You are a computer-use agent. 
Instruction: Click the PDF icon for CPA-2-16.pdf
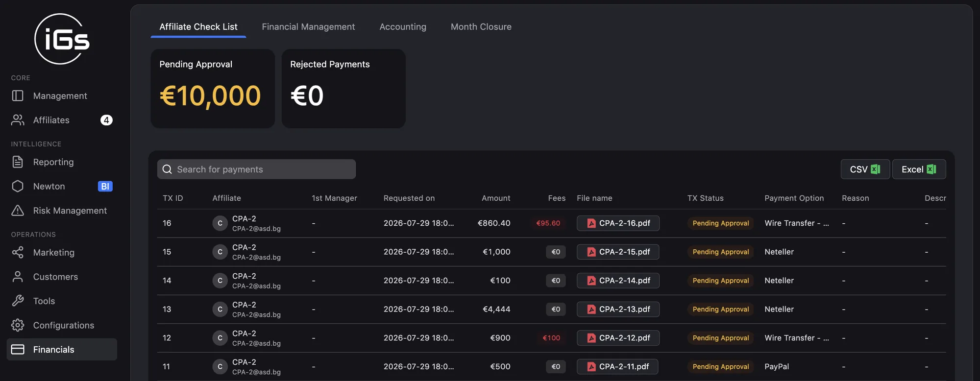click(591, 223)
